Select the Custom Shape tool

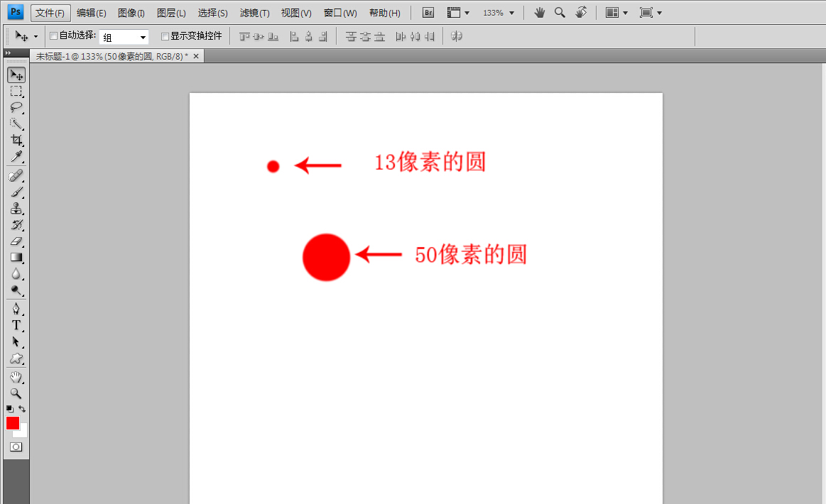[x=16, y=358]
